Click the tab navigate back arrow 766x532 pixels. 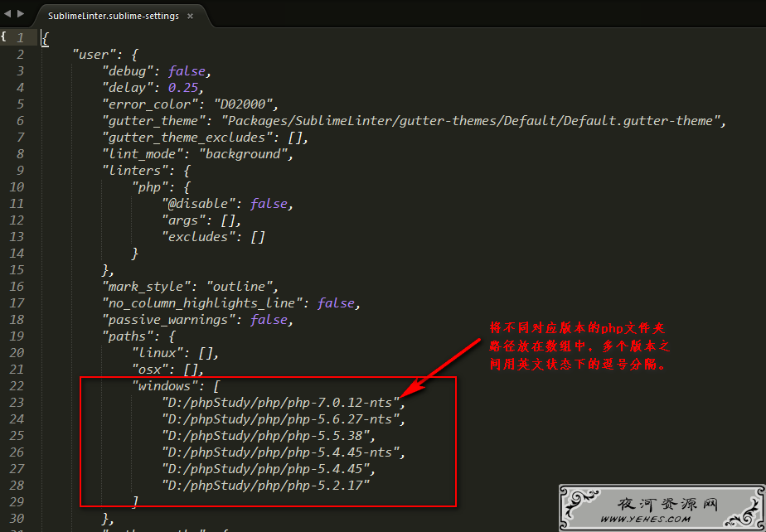pyautogui.click(x=7, y=14)
